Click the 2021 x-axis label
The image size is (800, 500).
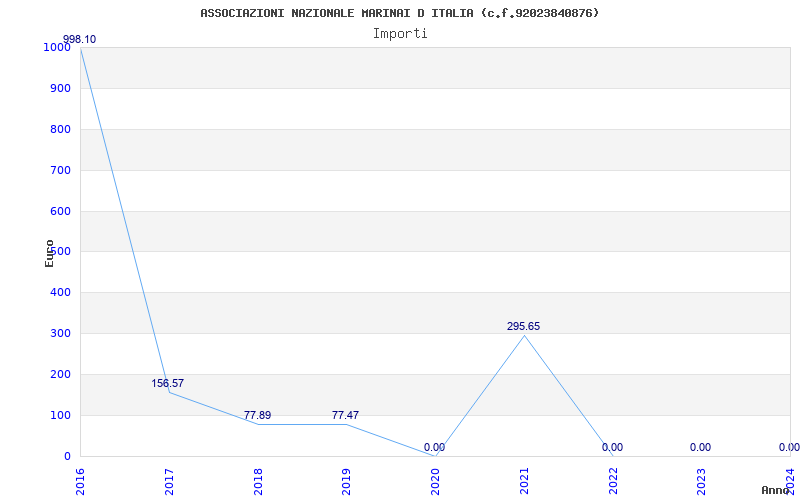pyautogui.click(x=524, y=482)
